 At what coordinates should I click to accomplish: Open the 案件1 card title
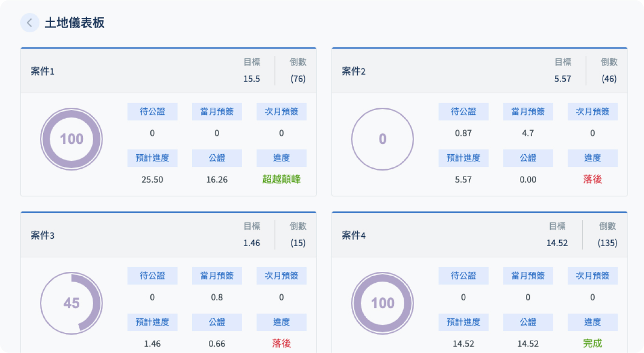click(43, 72)
